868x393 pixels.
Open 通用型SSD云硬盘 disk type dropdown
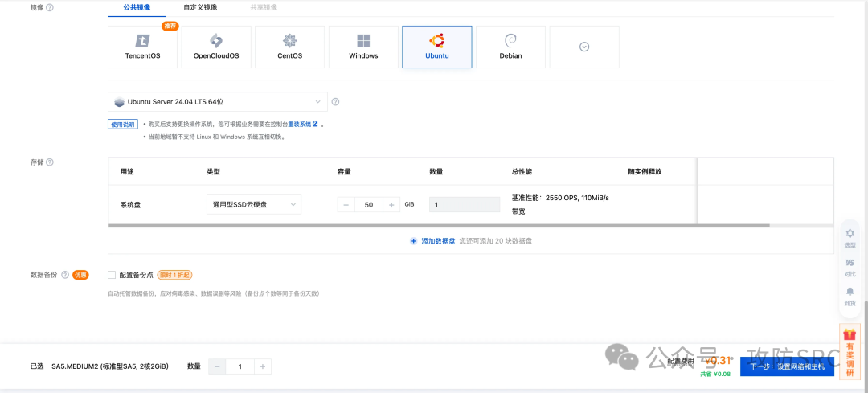pyautogui.click(x=254, y=204)
